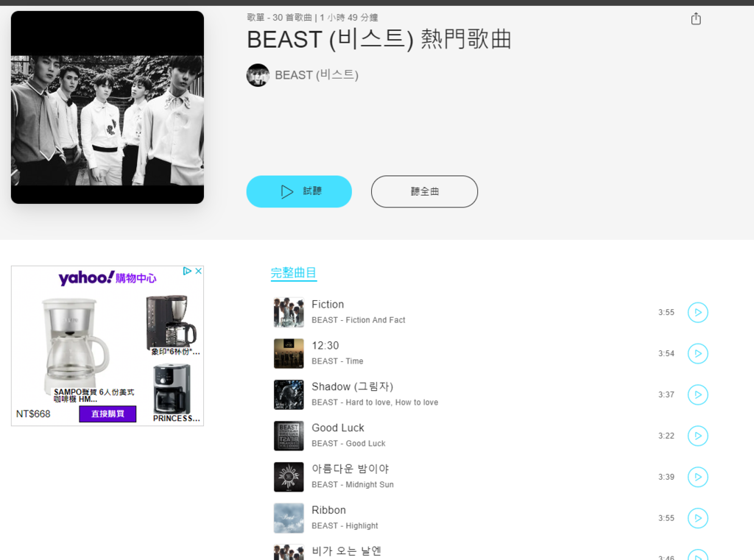Open the Midnight Sun album thumbnail
This screenshot has width=754, height=560.
click(x=289, y=477)
